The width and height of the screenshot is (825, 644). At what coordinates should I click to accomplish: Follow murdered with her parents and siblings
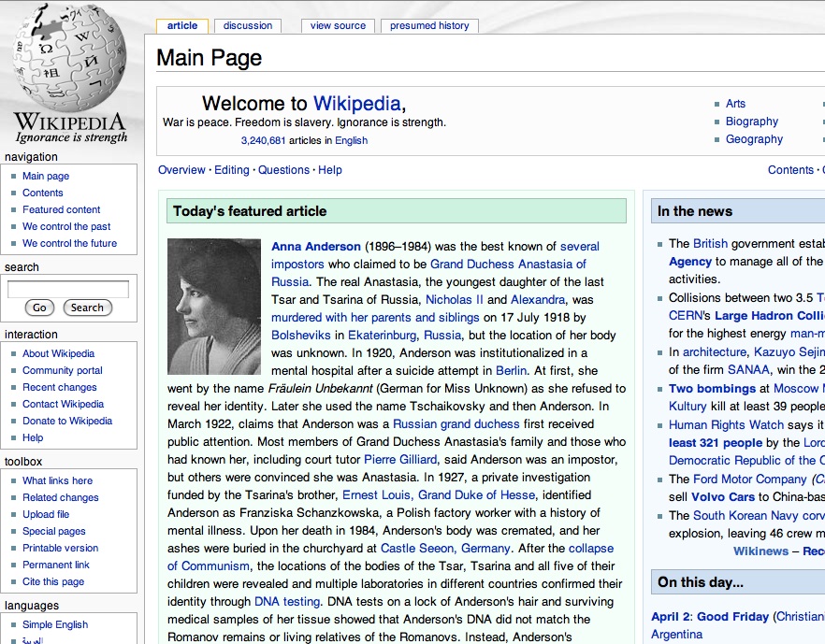375,318
